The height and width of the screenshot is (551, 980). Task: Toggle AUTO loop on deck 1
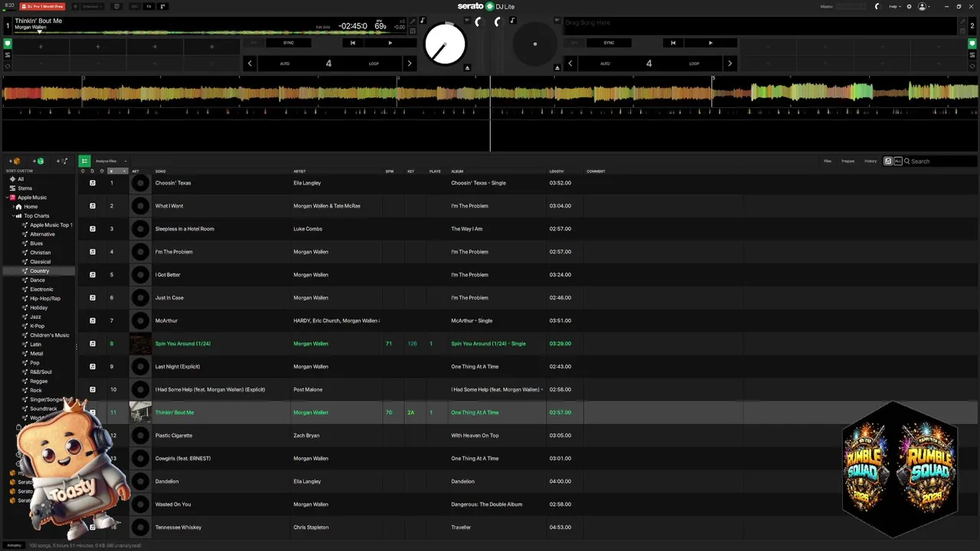pyautogui.click(x=284, y=64)
